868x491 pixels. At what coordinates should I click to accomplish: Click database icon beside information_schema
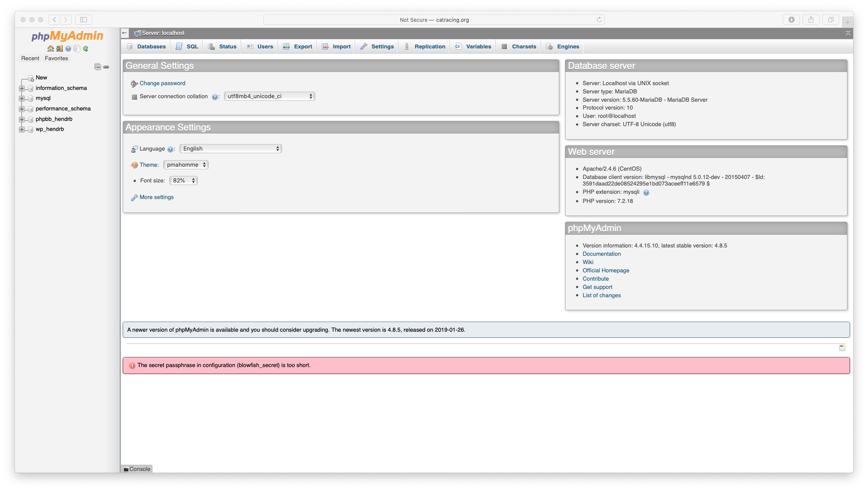click(x=31, y=89)
